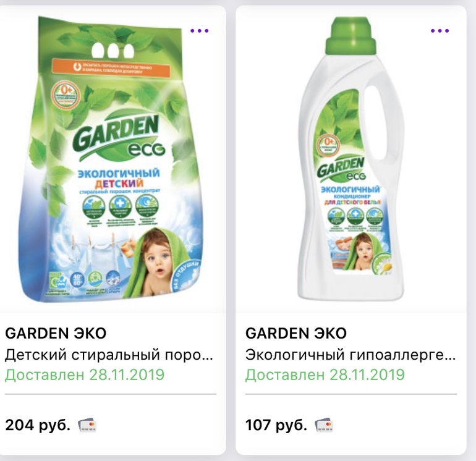Screen dimensions: 476x461
Task: Click "Доставлен 28.11.2019" status under powder
Action: 85,374
